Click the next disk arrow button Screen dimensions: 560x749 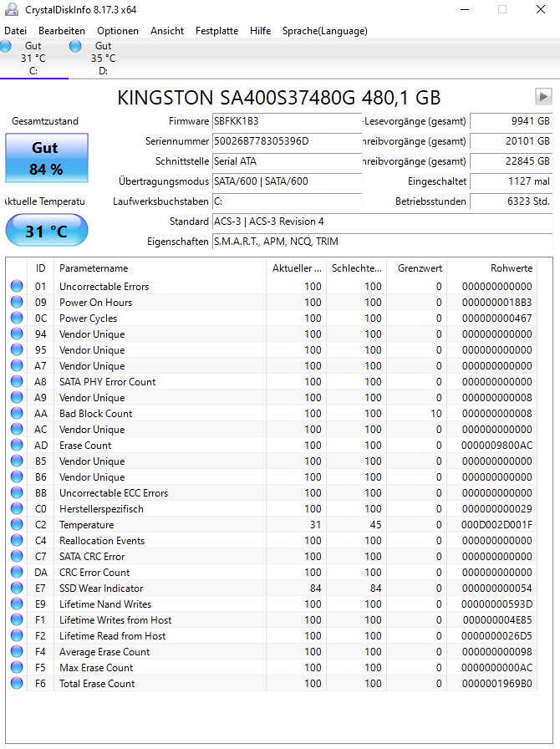[x=543, y=96]
